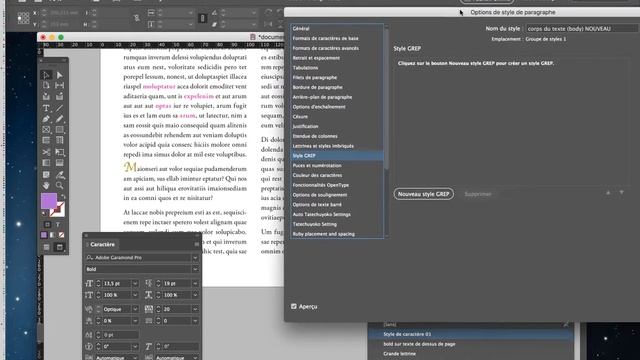Open font family dropdown Adobe Caramond Pro
This screenshot has width=640, height=360.
pos(195,258)
